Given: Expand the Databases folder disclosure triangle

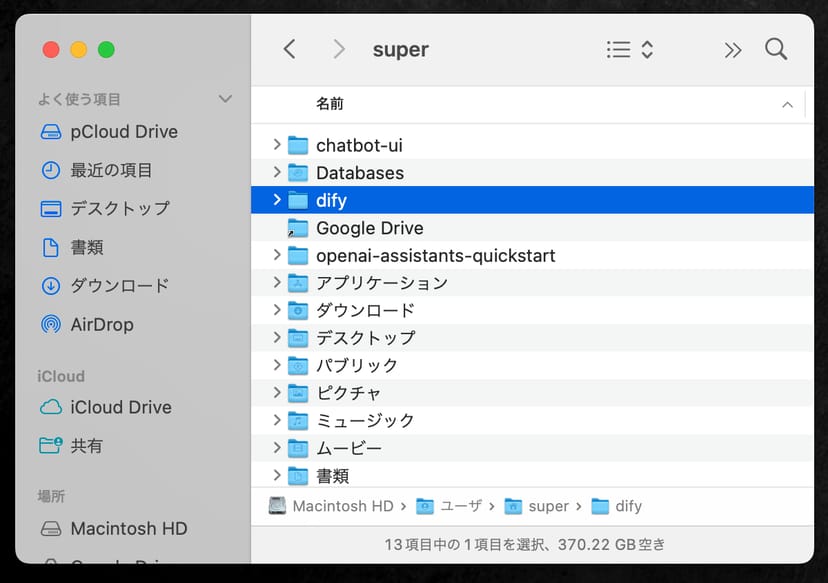Looking at the screenshot, I should (x=277, y=173).
